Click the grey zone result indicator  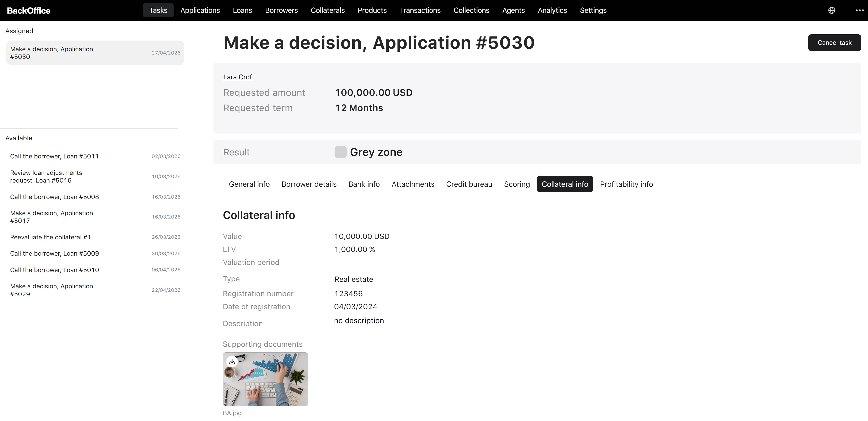(340, 152)
